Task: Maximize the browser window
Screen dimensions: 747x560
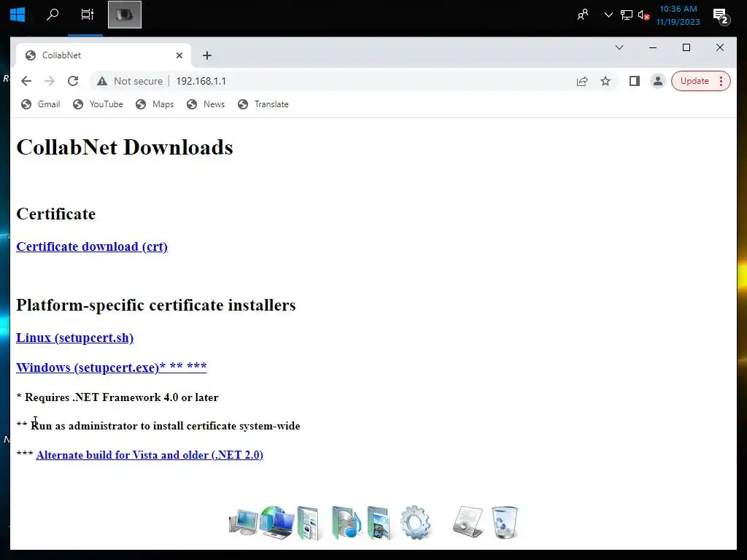Action: click(x=686, y=47)
